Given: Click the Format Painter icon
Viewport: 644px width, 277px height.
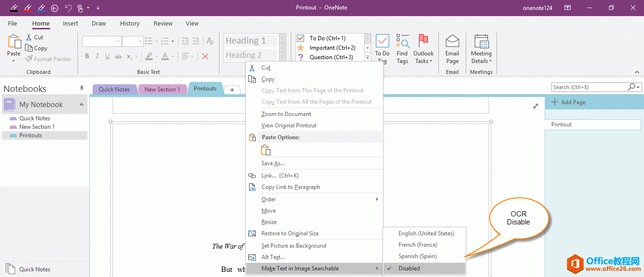Looking at the screenshot, I should [28, 59].
